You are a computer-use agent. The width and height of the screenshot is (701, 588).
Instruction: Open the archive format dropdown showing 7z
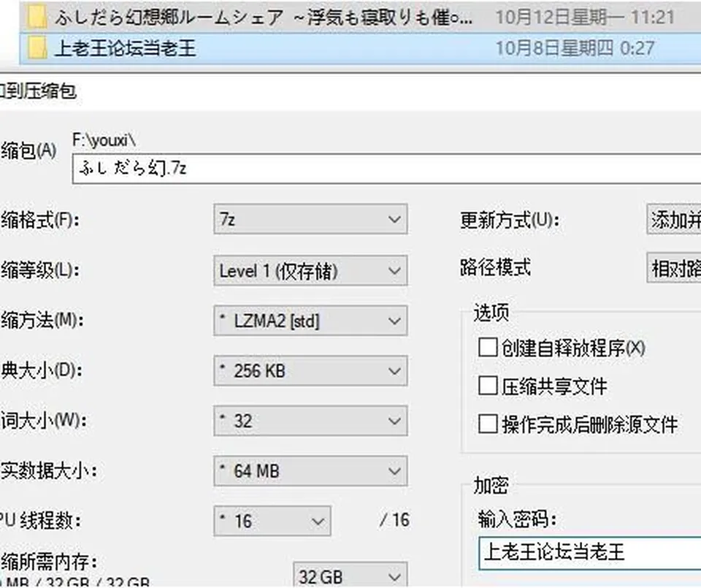click(310, 219)
